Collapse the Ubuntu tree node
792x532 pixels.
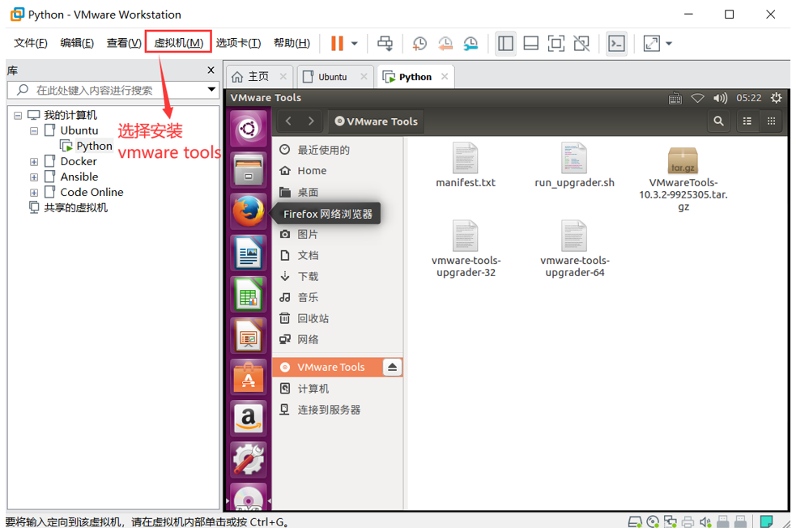click(x=34, y=131)
